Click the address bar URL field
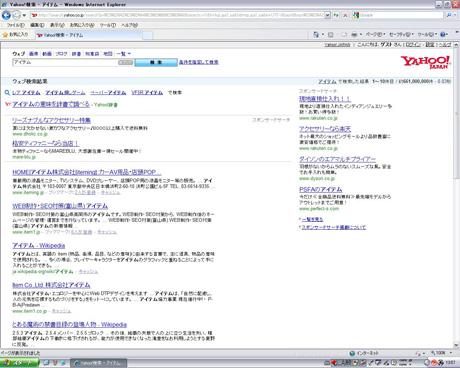This screenshot has height=368, width=460. click(177, 15)
